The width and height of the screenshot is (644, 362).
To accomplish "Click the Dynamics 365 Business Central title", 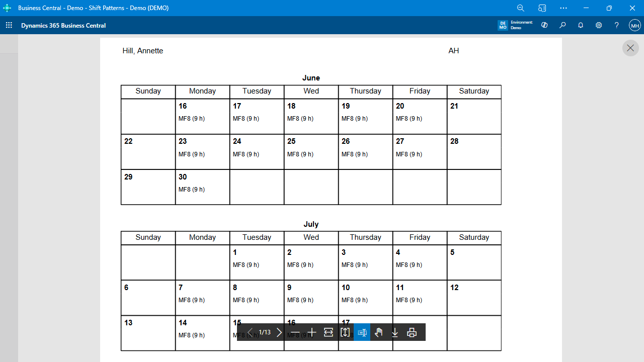I will pyautogui.click(x=63, y=26).
